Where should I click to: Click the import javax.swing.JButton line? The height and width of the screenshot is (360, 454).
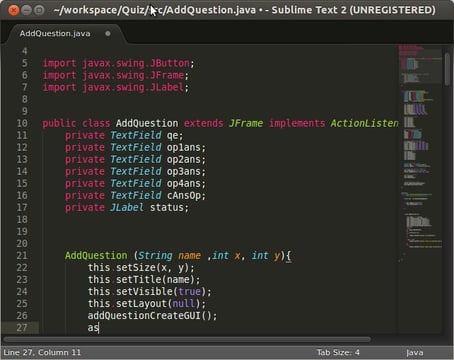coord(118,63)
